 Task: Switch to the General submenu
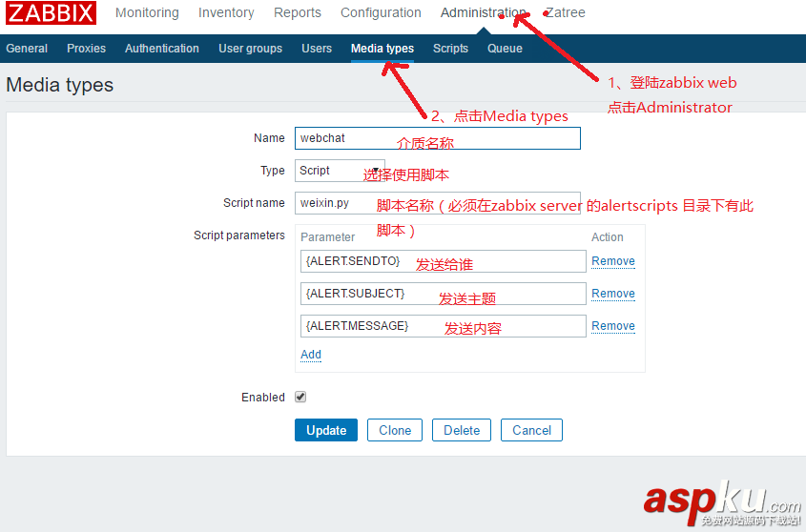27,49
